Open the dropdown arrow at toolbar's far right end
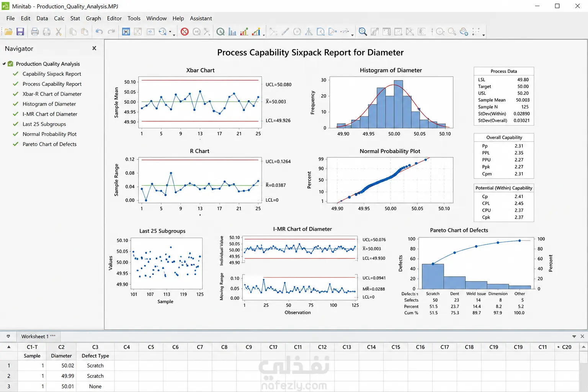The image size is (588, 392). tap(483, 35)
